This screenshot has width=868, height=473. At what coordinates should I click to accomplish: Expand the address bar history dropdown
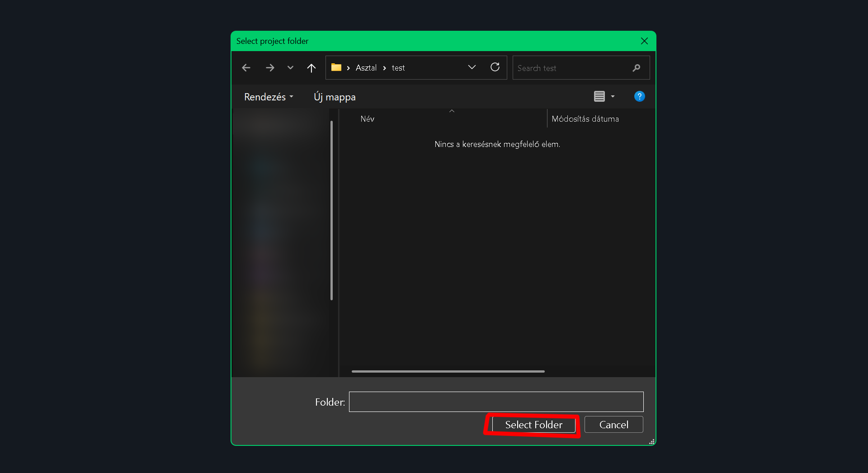coord(472,67)
